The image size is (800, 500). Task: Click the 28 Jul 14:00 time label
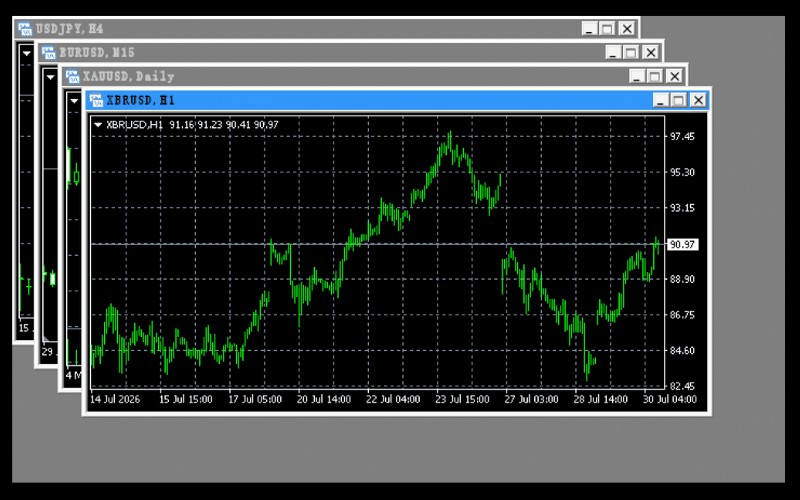[x=601, y=399]
